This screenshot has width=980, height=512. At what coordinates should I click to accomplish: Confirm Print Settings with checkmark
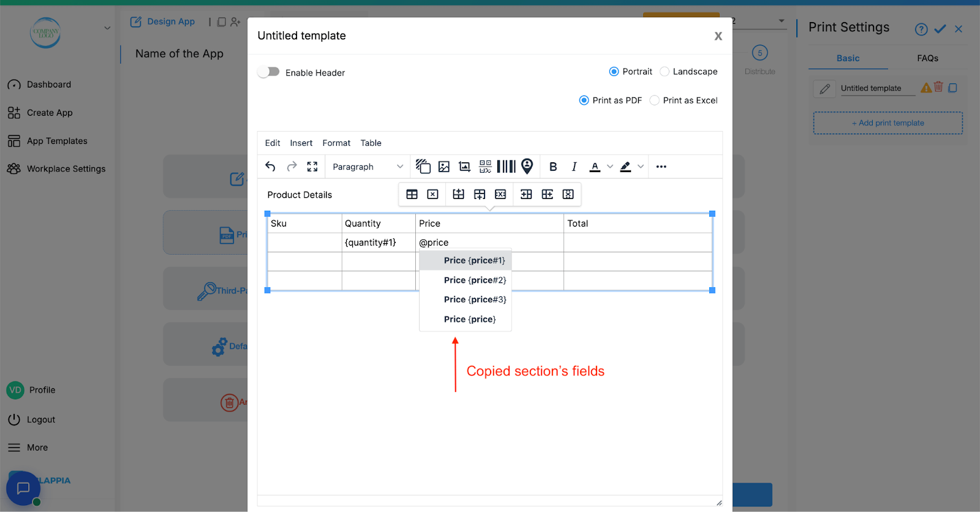coord(940,29)
